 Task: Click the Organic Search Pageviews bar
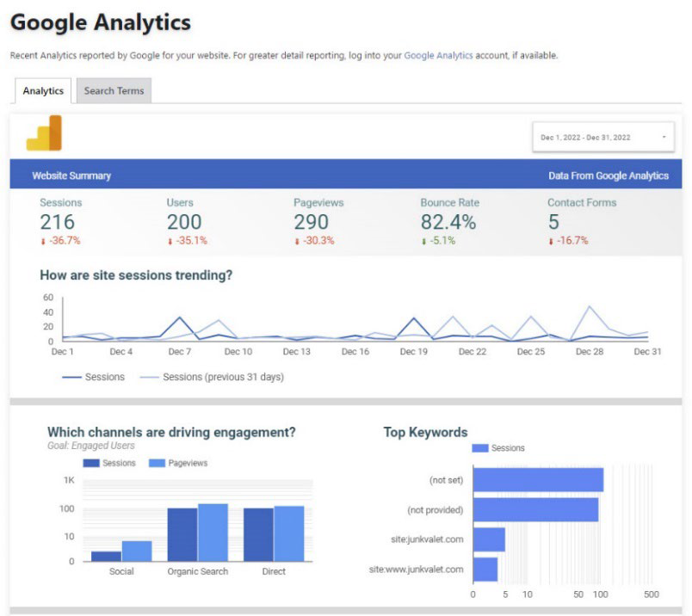click(x=213, y=533)
